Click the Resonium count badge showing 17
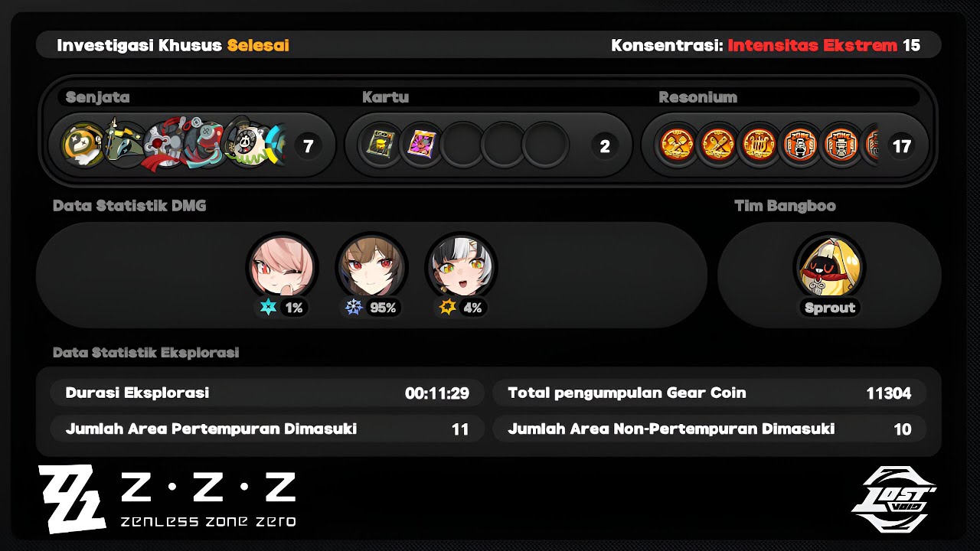Image resolution: width=980 pixels, height=551 pixels. point(902,145)
